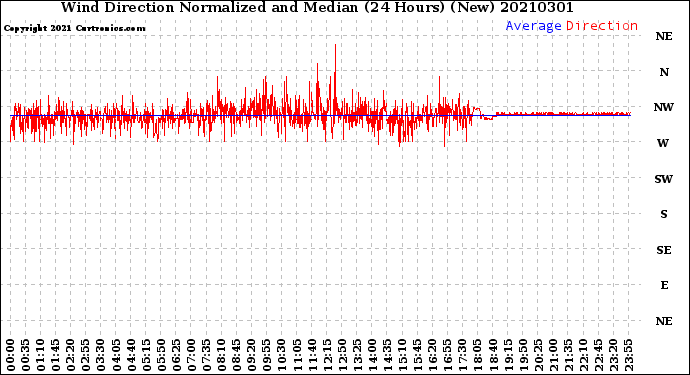Image resolution: width=690 pixels, height=375 pixels.
Task: Click the 22:10 time label
Action: 584,355
